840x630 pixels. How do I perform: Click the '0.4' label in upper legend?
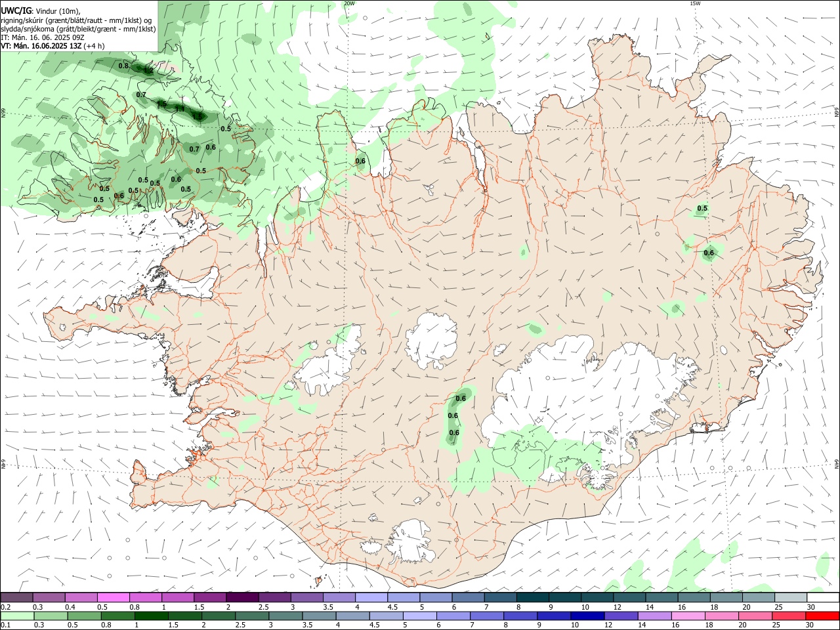point(70,607)
